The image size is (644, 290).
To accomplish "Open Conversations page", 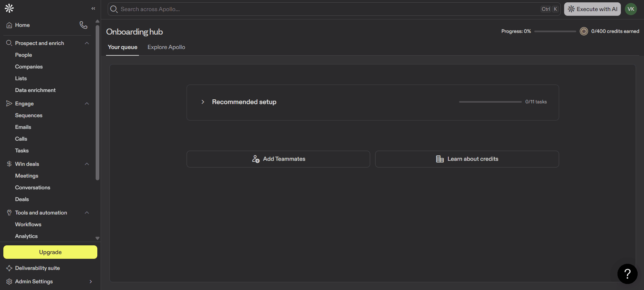I will point(33,187).
